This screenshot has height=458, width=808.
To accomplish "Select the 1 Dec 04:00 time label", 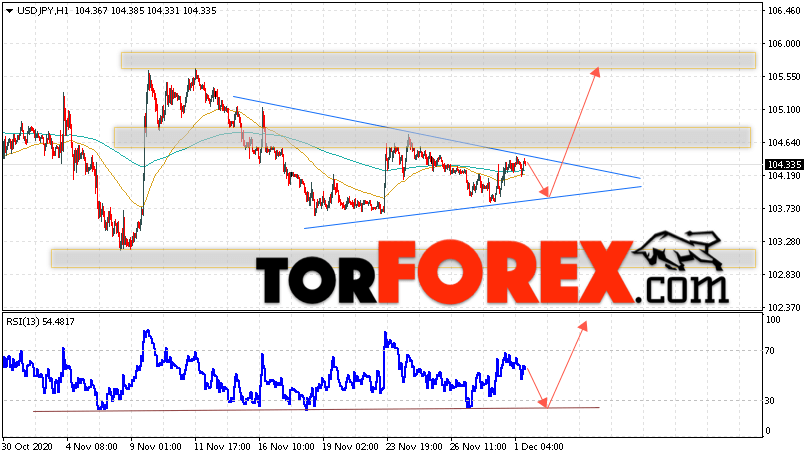I will pyautogui.click(x=540, y=447).
